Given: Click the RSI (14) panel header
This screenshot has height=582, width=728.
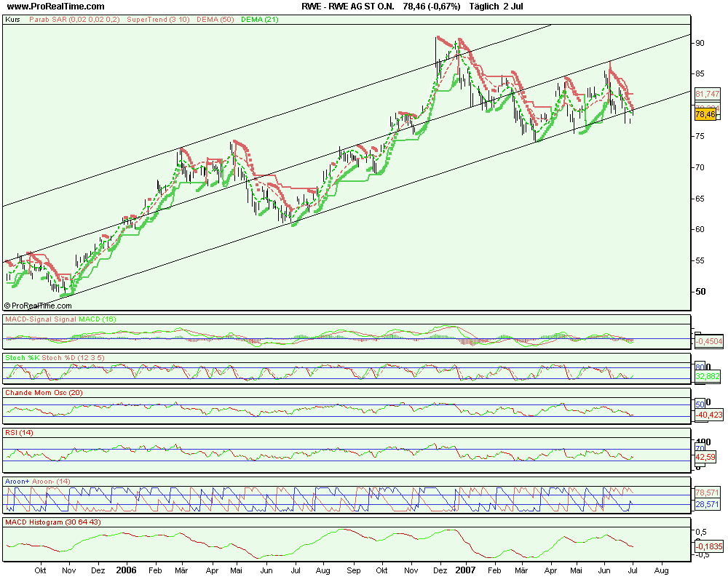Looking at the screenshot, I should click(20, 433).
